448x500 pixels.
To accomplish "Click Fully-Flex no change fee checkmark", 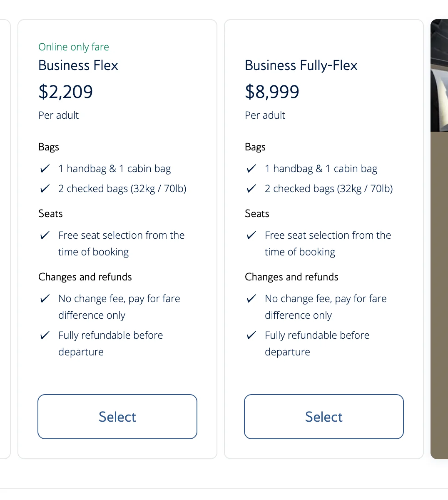I will tap(251, 299).
